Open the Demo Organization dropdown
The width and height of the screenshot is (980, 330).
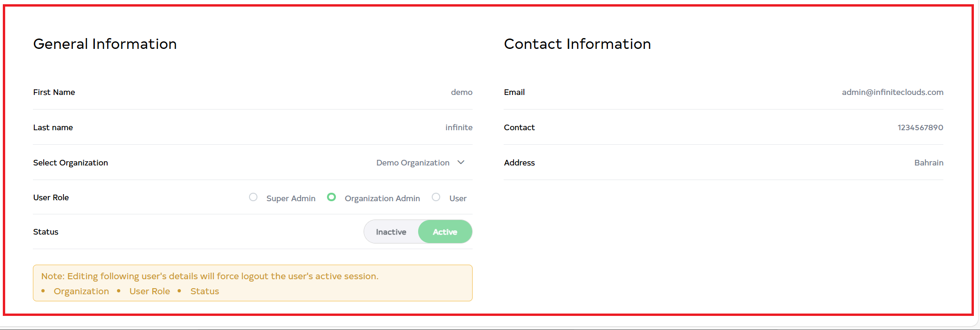coord(412,163)
